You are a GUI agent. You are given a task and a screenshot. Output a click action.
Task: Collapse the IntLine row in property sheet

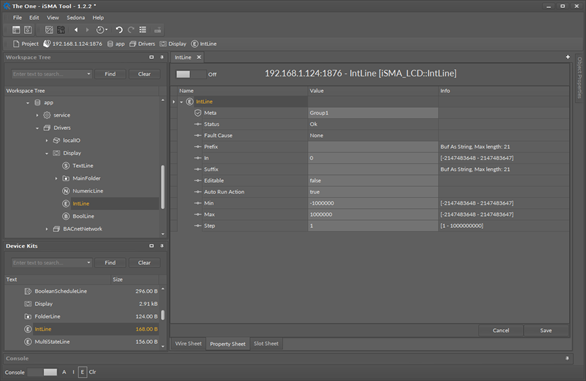click(182, 102)
